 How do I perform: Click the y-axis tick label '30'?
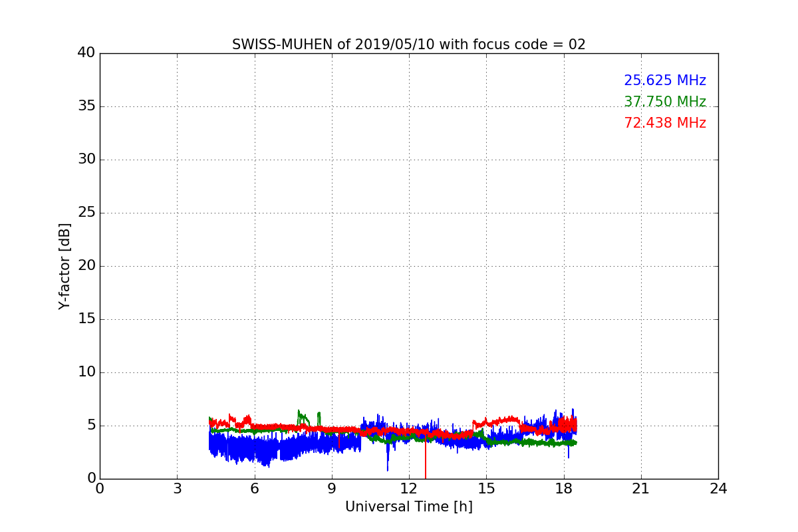tap(86, 160)
